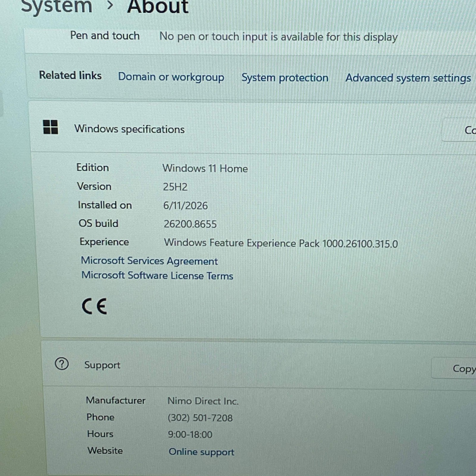Click the Windows logo icon beside Windows specifications
476x476 pixels.
point(50,127)
